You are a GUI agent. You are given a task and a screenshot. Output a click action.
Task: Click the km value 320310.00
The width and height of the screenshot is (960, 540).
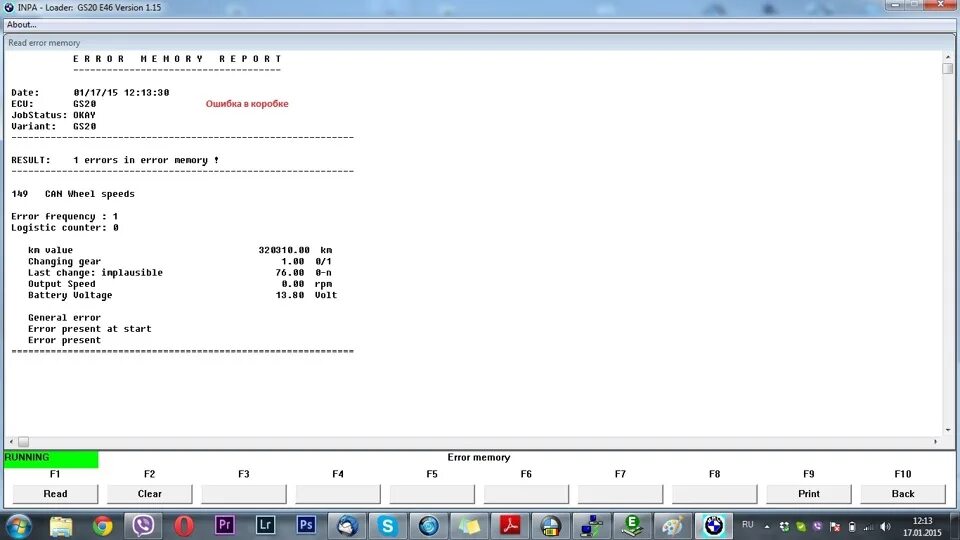point(284,250)
